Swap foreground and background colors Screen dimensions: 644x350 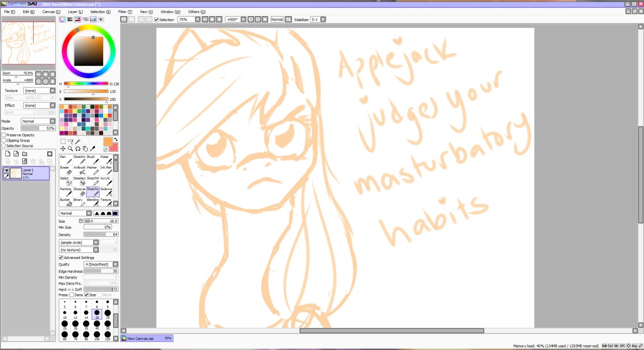pos(115,140)
